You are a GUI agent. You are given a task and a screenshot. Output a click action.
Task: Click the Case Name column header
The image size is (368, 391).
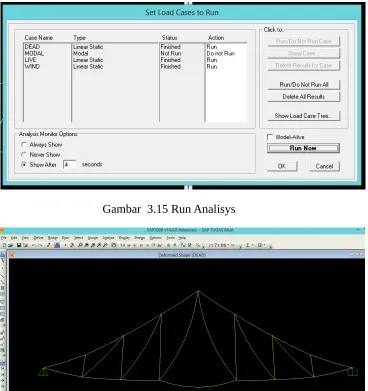tap(39, 38)
